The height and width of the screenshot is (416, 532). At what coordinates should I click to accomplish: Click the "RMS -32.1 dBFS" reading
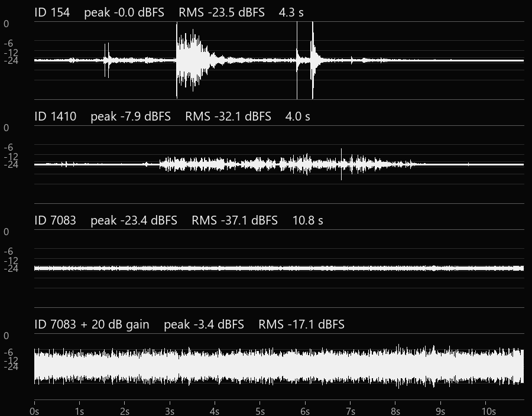click(228, 116)
